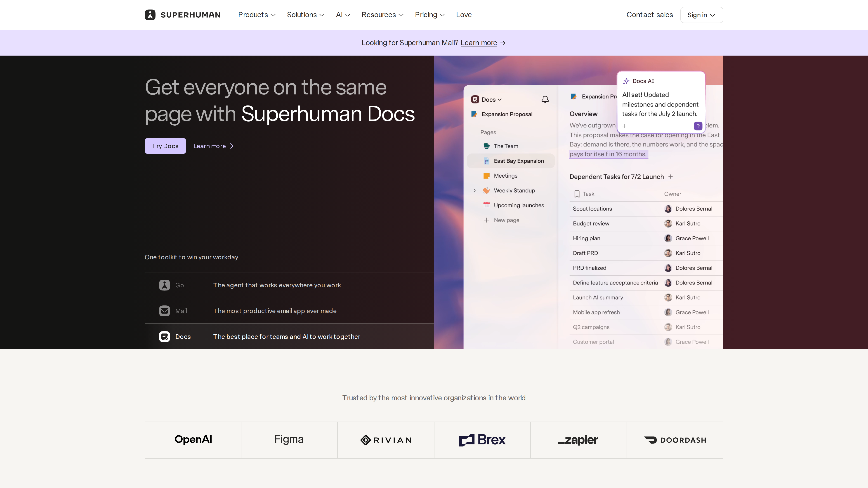Viewport: 868px width, 488px height.
Task: Click 'pays for itself in 16 months.' highlighted text
Action: [608, 154]
